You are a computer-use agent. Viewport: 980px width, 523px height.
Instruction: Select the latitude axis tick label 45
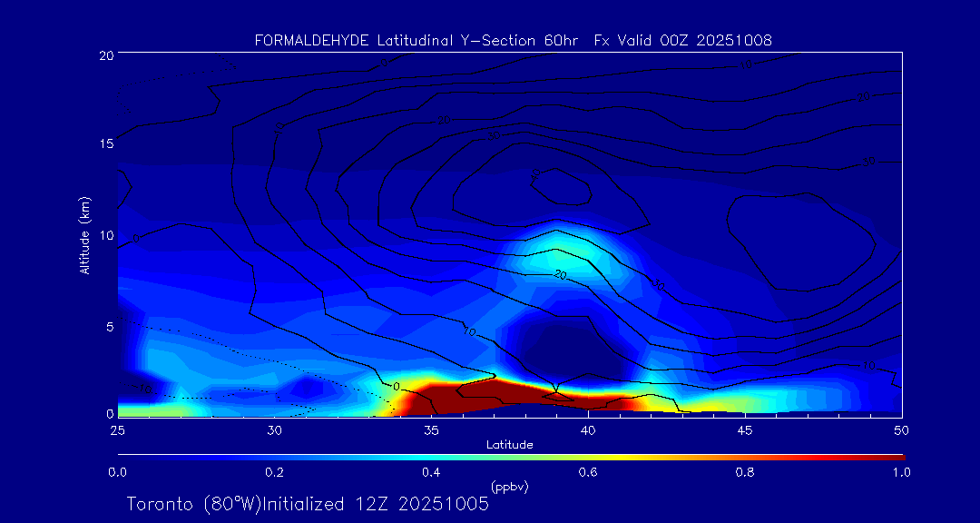click(745, 430)
